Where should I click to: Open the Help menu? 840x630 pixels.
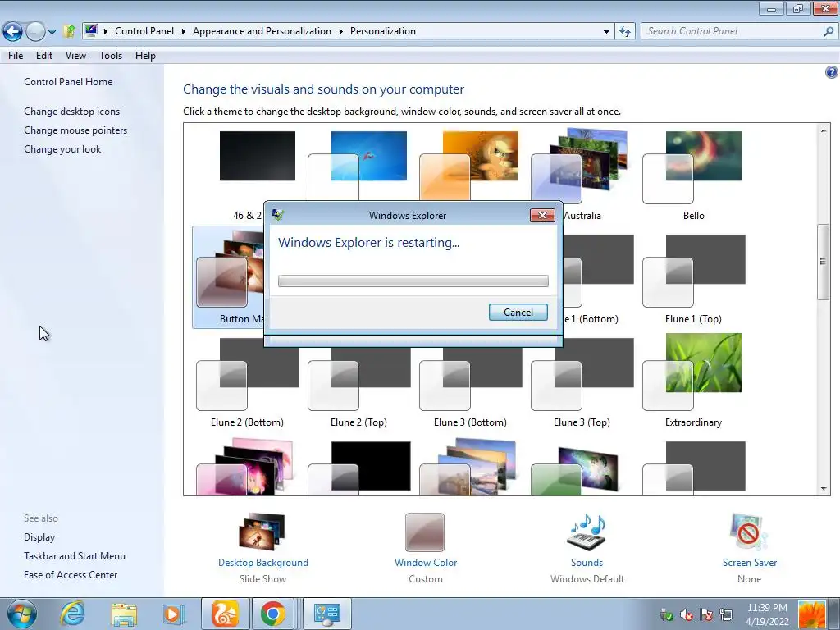click(x=145, y=56)
